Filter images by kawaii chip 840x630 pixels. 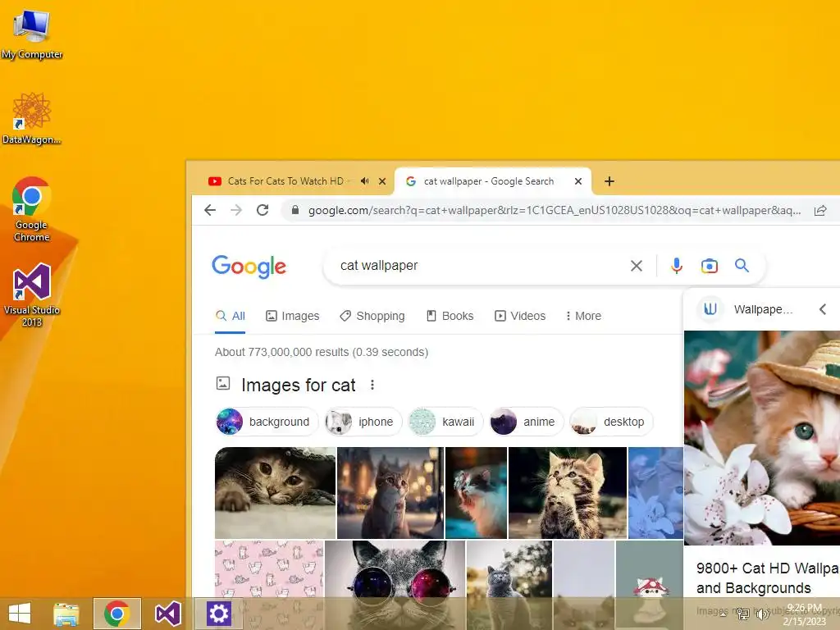point(445,422)
